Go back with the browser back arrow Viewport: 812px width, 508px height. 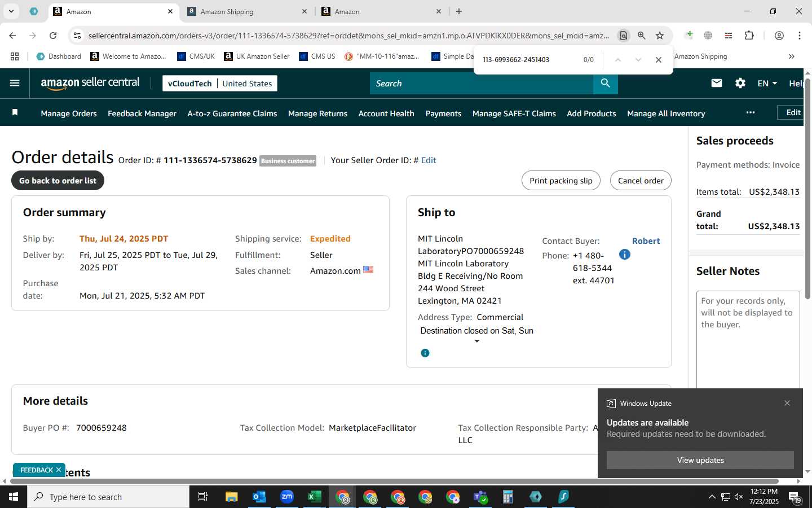pos(12,36)
